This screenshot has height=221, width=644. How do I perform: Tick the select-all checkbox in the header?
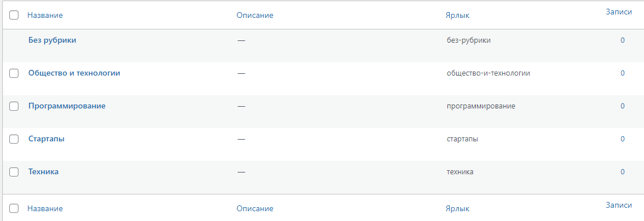pos(14,15)
